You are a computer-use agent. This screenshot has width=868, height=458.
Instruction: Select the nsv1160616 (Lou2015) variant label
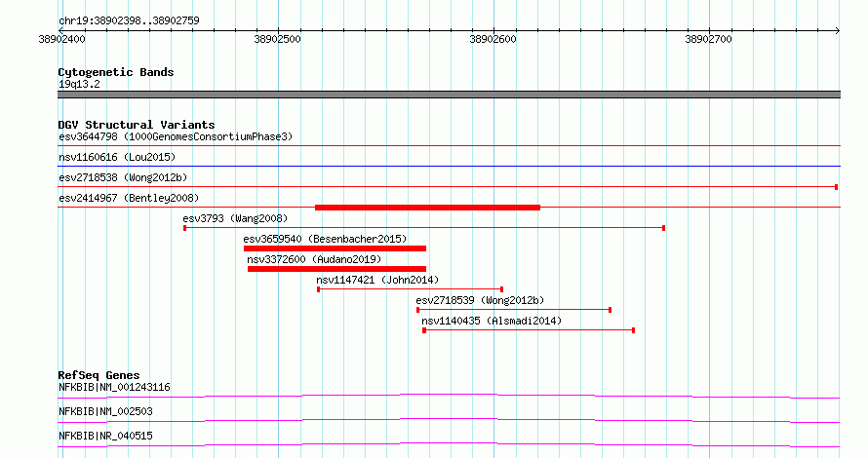(117, 157)
